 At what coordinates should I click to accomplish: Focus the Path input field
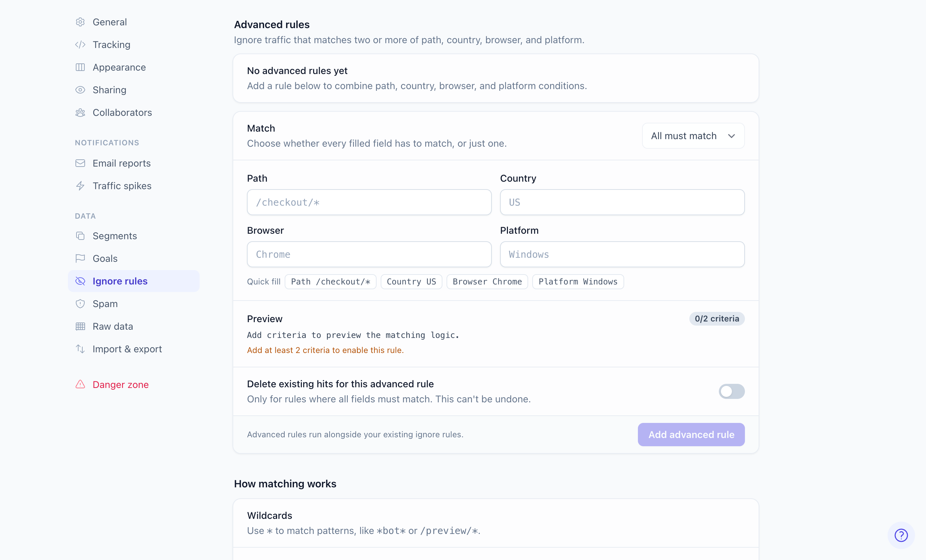[369, 202]
